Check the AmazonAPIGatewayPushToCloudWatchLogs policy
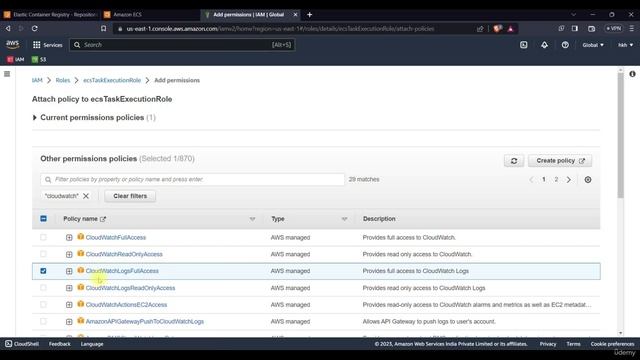 pyautogui.click(x=43, y=321)
